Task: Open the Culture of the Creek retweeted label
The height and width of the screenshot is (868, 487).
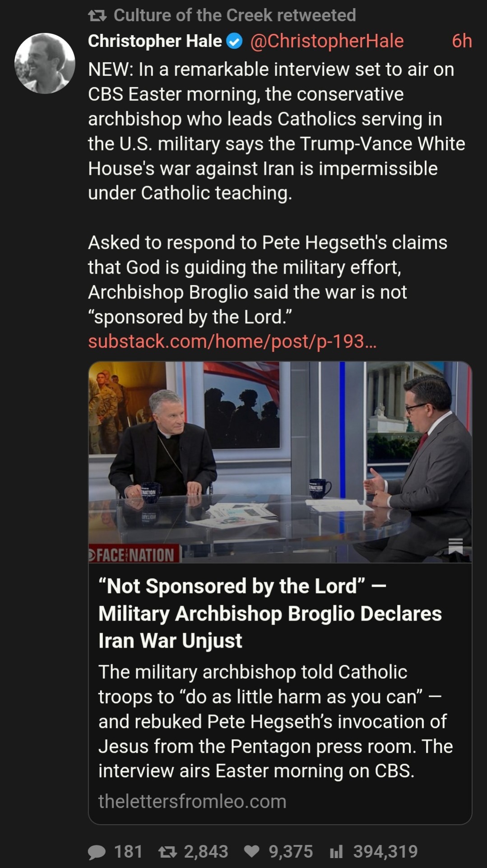Action: (235, 15)
